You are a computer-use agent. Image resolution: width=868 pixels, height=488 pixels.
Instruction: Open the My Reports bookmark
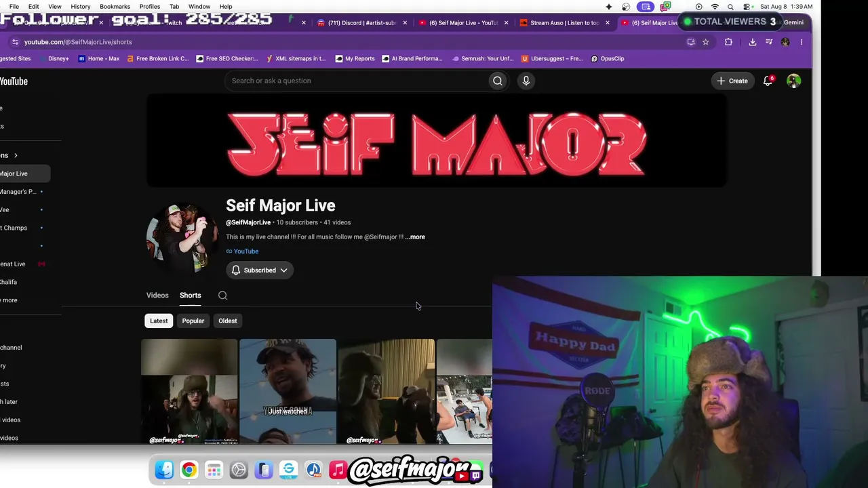(355, 59)
